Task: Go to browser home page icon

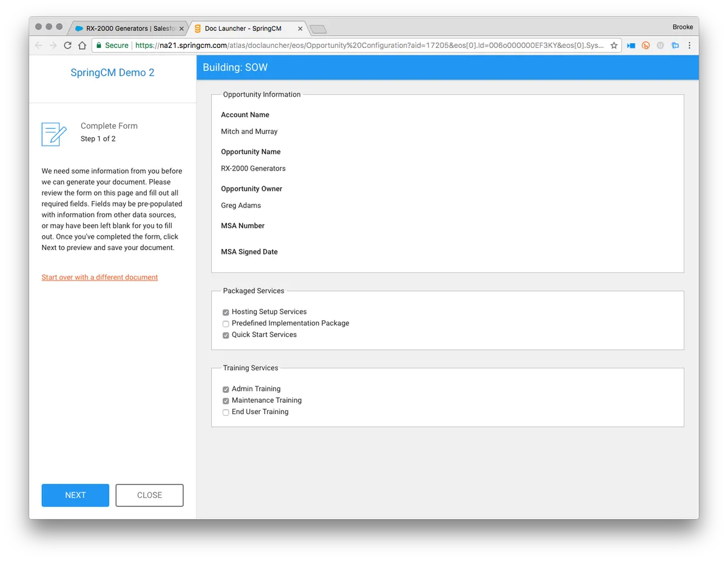Action: (82, 46)
